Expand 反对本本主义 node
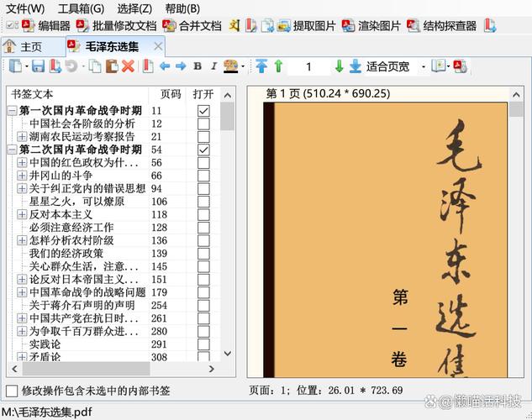This screenshot has width=532, height=420. tap(22, 214)
